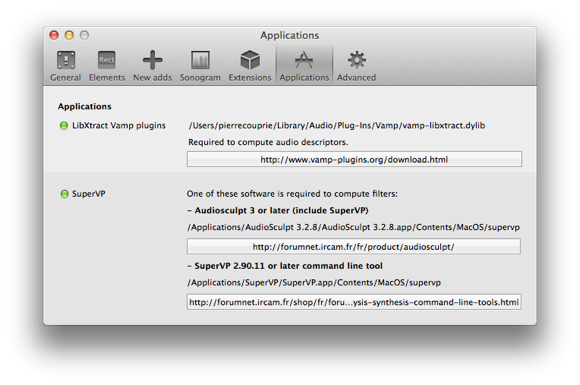Open the forumnet audiosculpt product link button

point(354,247)
